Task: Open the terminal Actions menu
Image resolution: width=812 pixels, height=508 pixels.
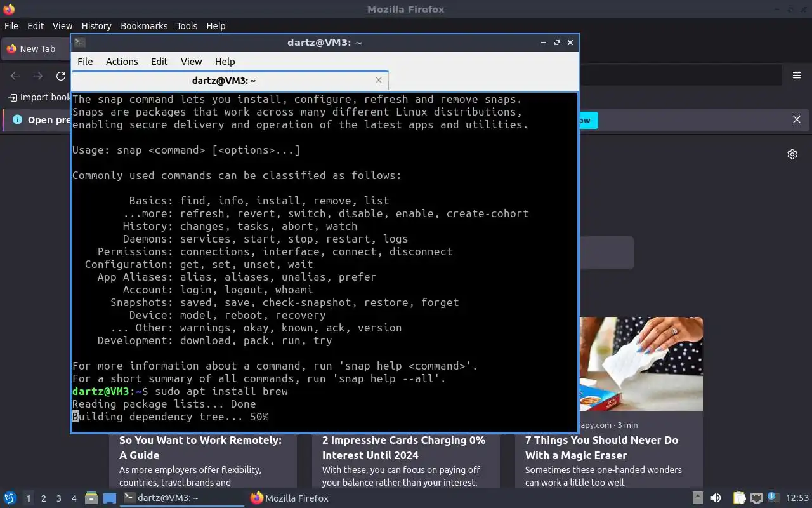Action: 122,62
